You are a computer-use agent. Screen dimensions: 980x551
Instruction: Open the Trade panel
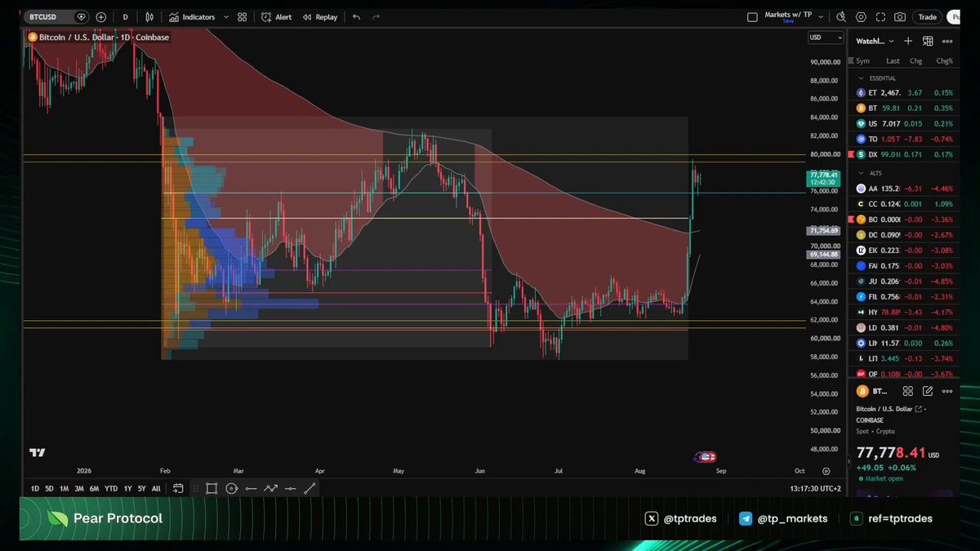[927, 16]
